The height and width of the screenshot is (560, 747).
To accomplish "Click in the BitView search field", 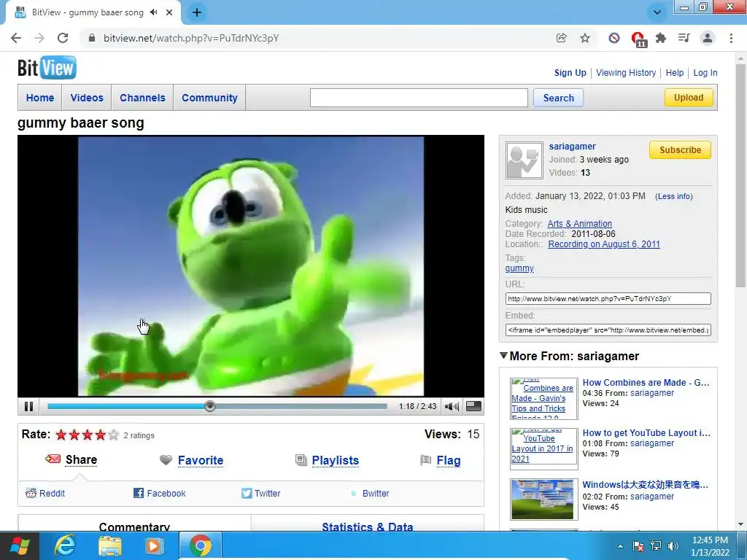I will (419, 98).
